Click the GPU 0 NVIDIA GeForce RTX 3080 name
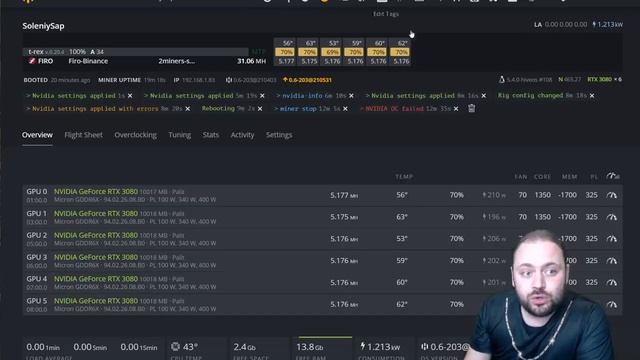The height and width of the screenshot is (360, 640). coord(96,191)
